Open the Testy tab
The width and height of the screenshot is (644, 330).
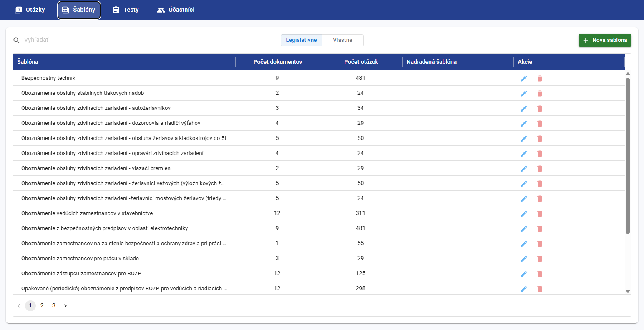click(126, 10)
